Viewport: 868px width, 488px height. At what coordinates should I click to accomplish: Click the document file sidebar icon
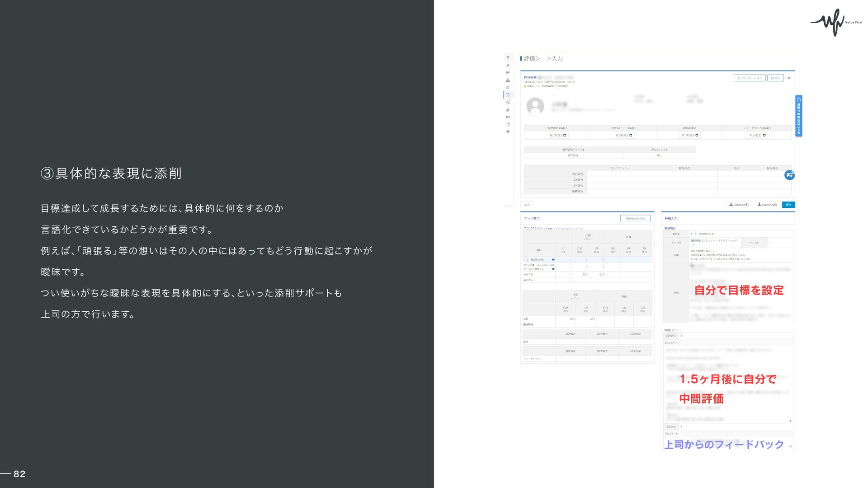pos(508,124)
